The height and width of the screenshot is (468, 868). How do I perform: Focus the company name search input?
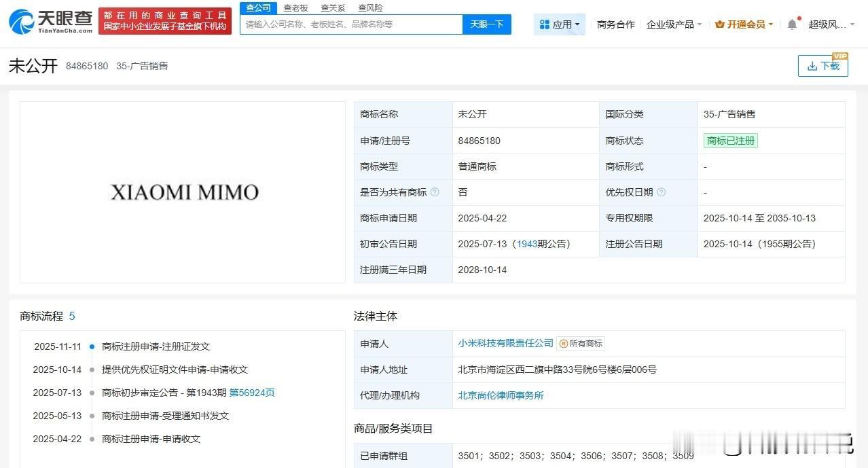[351, 24]
